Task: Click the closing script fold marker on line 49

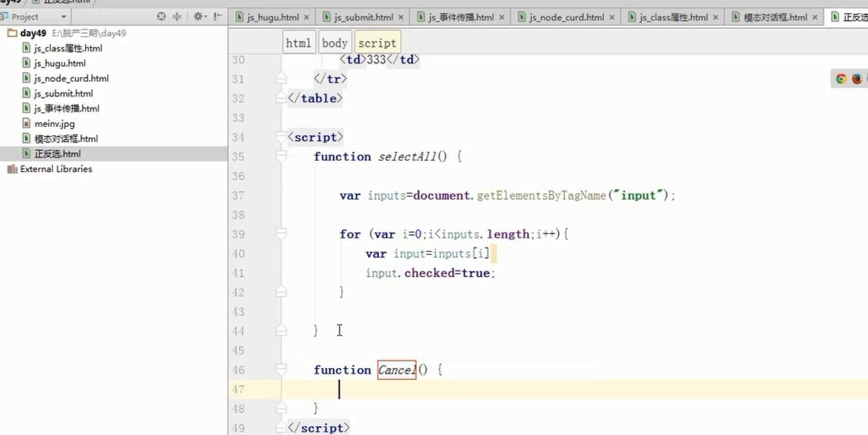Action: coord(281,428)
